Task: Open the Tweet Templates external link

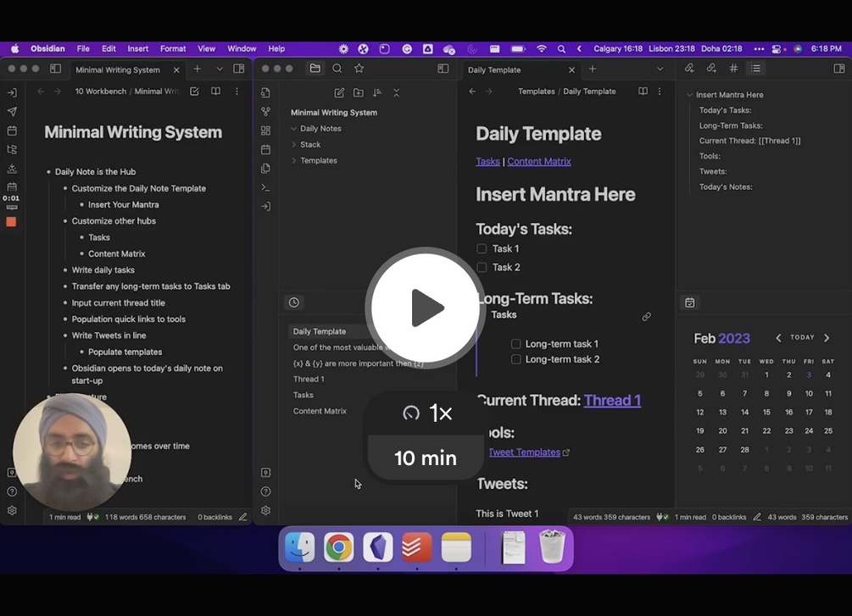Action: point(525,452)
